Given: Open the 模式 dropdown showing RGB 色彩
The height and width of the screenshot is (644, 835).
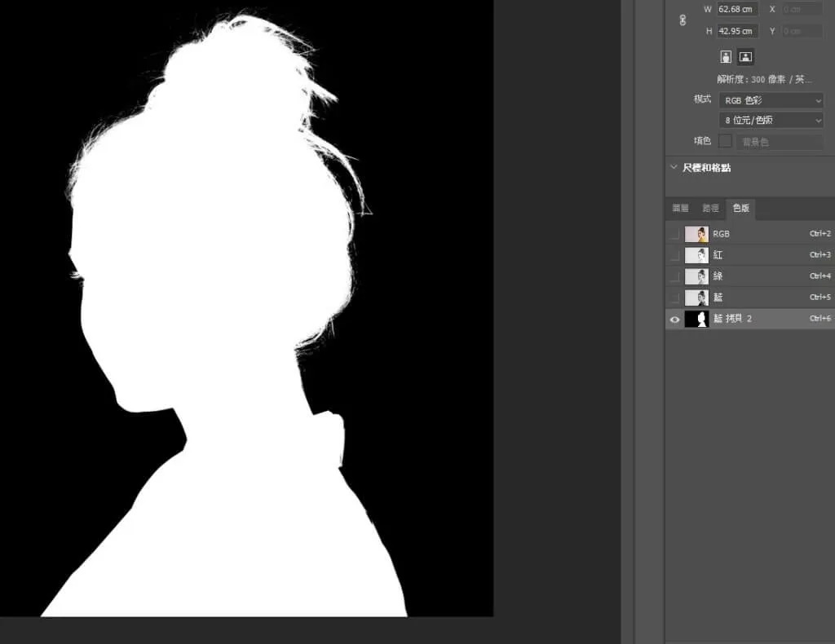Looking at the screenshot, I should (x=771, y=100).
